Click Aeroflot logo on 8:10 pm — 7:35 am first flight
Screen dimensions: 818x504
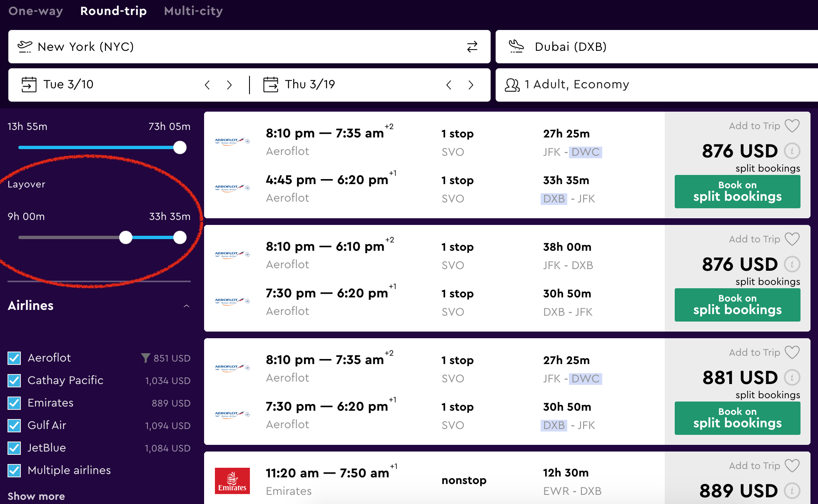(232, 142)
